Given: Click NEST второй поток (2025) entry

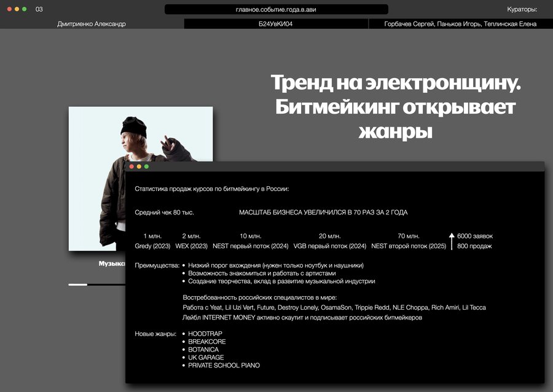Looking at the screenshot, I should pyautogui.click(x=409, y=246).
